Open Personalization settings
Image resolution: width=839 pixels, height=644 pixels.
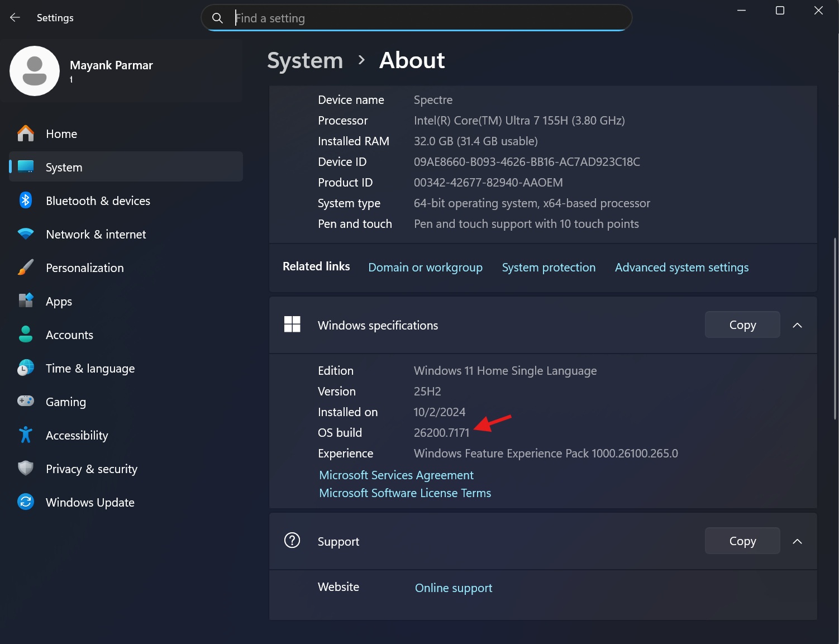coord(84,268)
